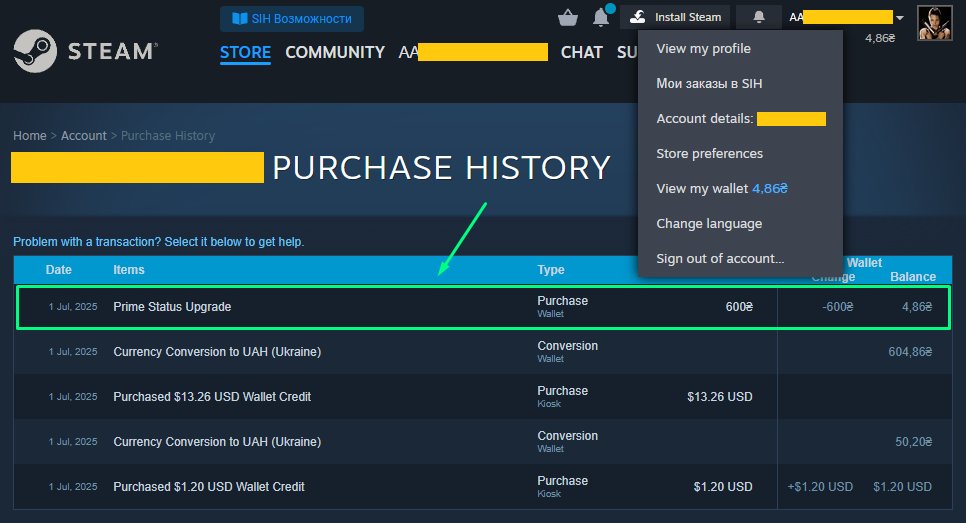
Task: Click the Install Steam button
Action: pos(675,17)
